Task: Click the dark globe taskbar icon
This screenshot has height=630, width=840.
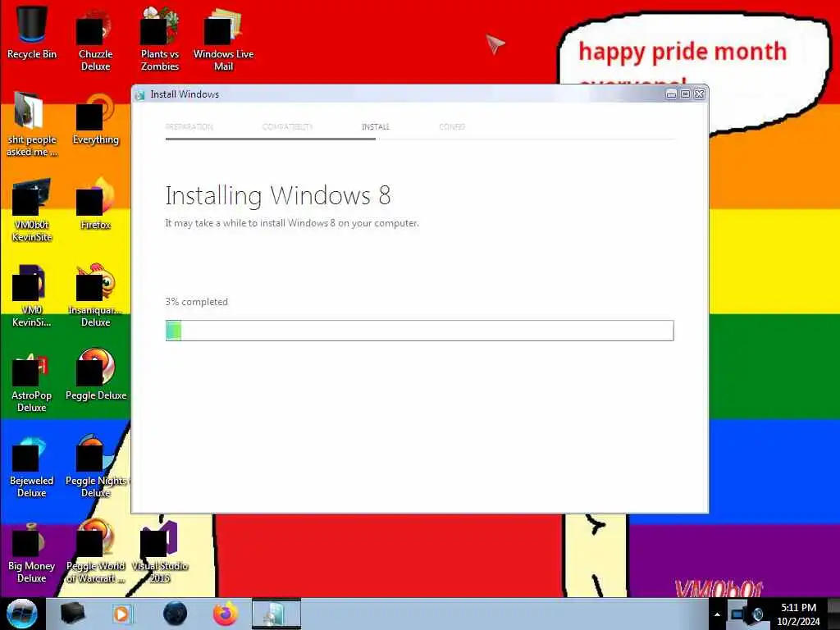Action: (x=176, y=614)
